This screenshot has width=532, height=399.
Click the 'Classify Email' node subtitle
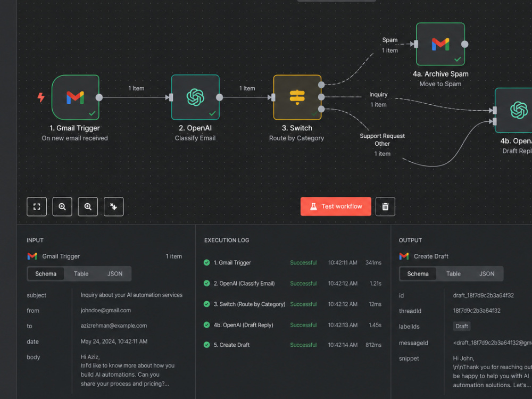(195, 138)
